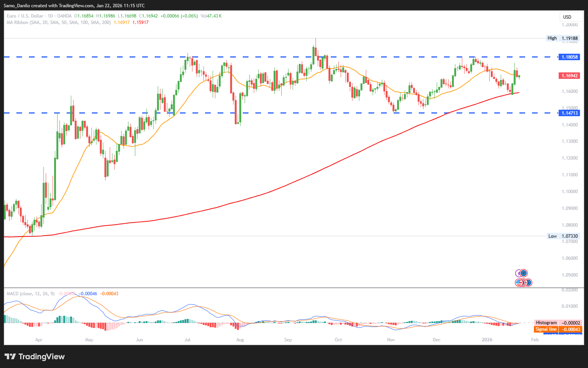Click the orange SMA value 1.16917
Viewport: 588px width, 368px height.
click(122, 22)
